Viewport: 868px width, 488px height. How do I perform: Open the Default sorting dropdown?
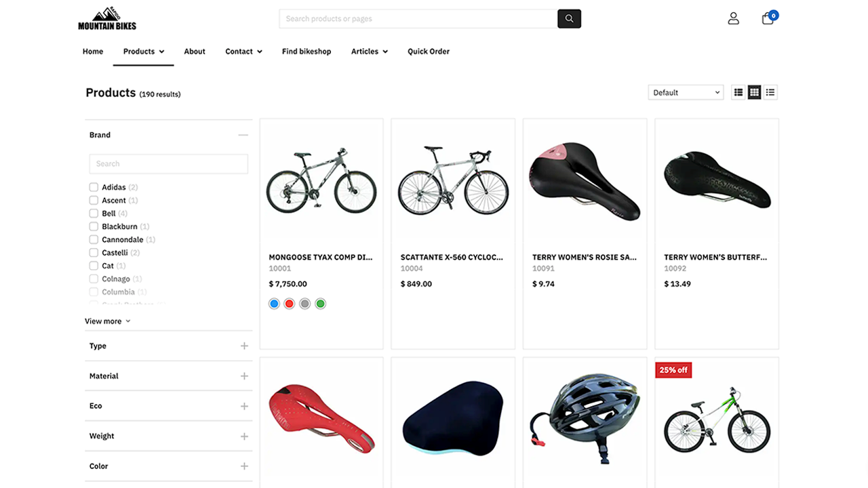click(x=685, y=91)
